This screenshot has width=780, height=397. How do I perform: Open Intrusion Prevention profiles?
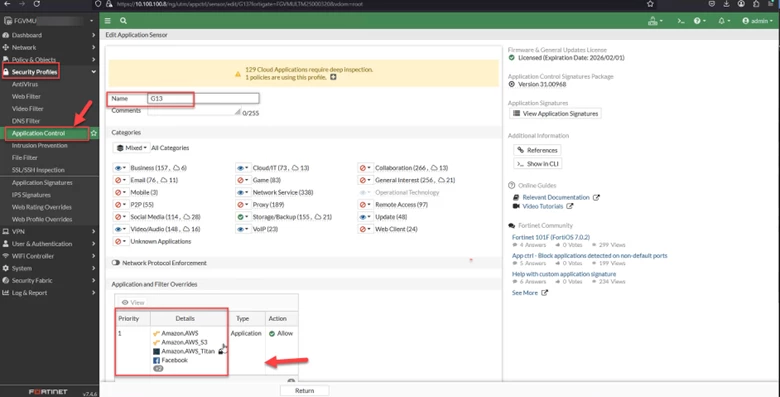pyautogui.click(x=40, y=146)
